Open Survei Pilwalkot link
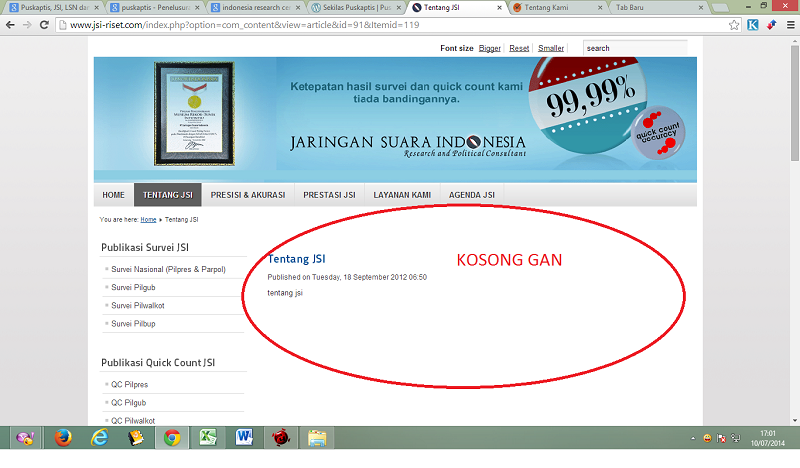800x468 pixels. point(138,306)
